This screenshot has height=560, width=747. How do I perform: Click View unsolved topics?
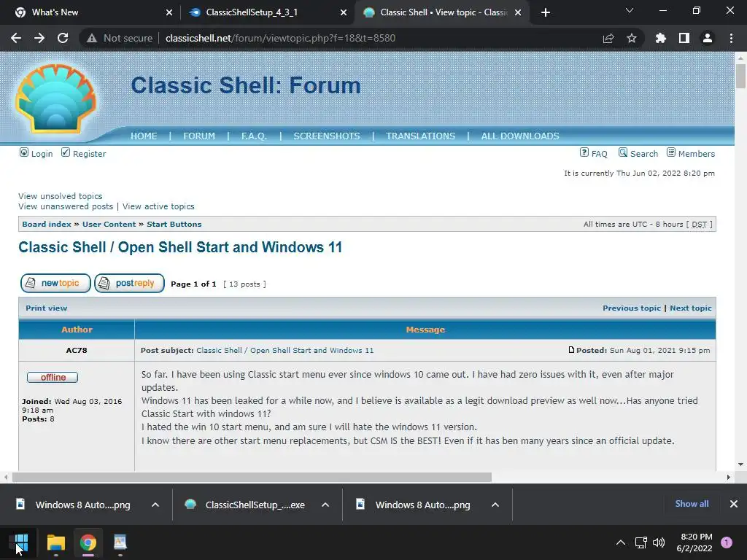[60, 196]
